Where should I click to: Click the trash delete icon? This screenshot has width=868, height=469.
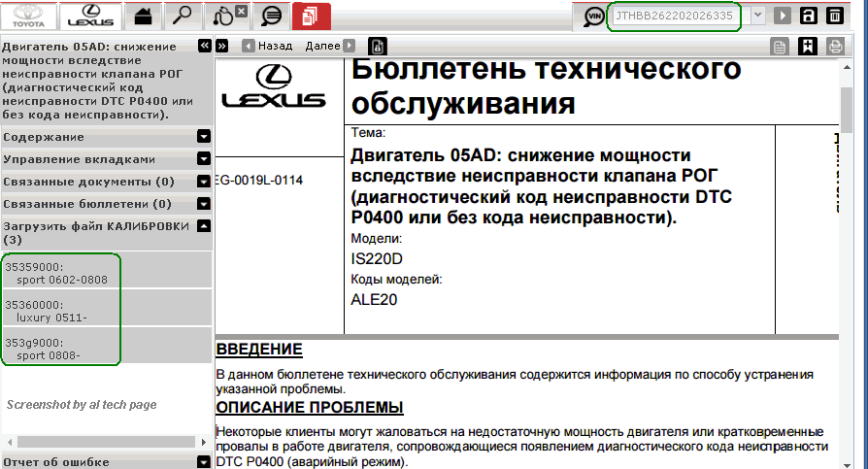834,17
